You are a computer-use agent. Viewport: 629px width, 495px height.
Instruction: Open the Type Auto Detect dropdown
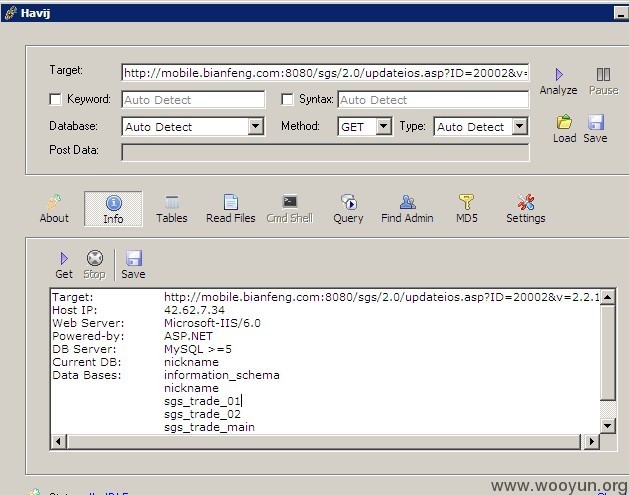coord(519,127)
